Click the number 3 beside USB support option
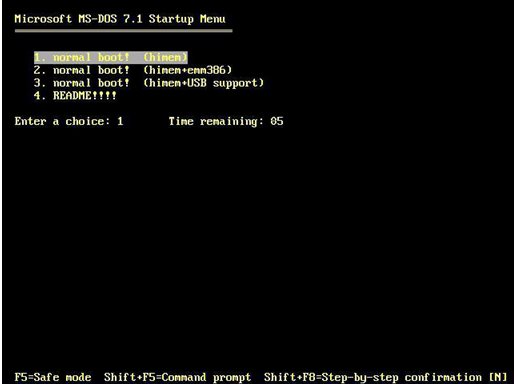This screenshot has width=514, height=386. [x=39, y=83]
